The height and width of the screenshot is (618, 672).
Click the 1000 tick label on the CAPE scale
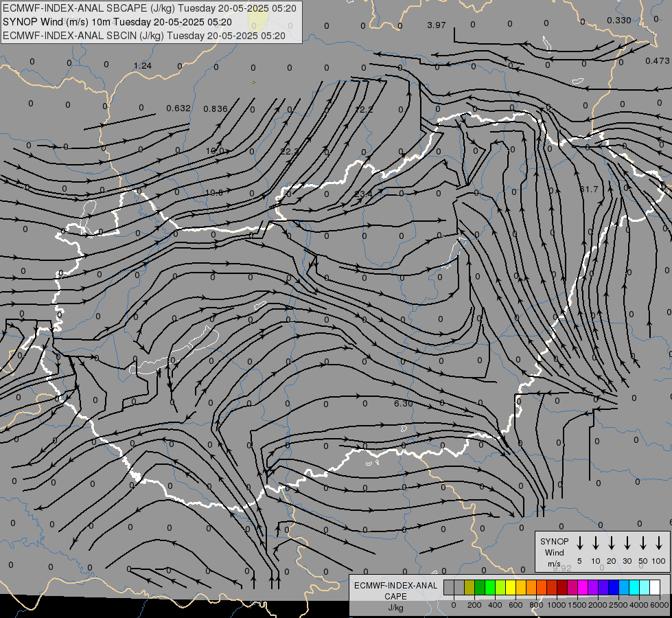point(557,605)
